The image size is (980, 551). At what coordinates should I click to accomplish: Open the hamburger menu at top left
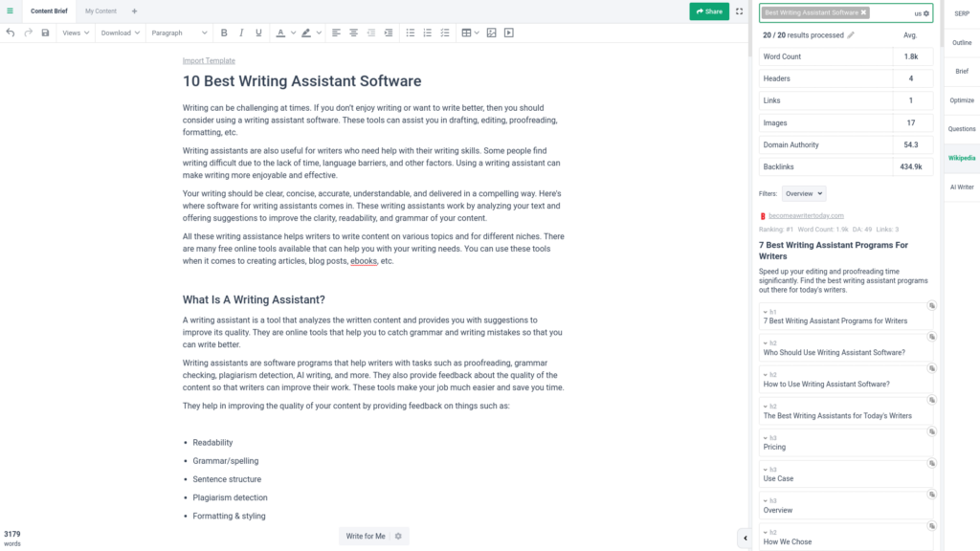click(10, 11)
